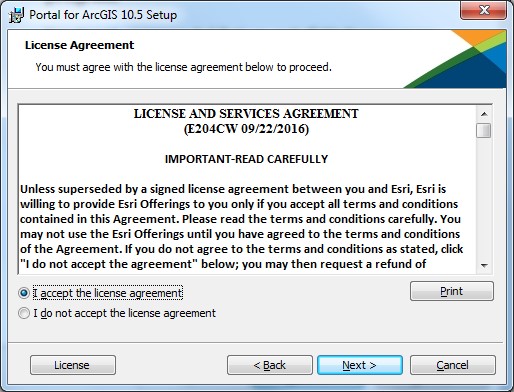
Task: Click the Esri colored banner graphic
Action: (458, 59)
